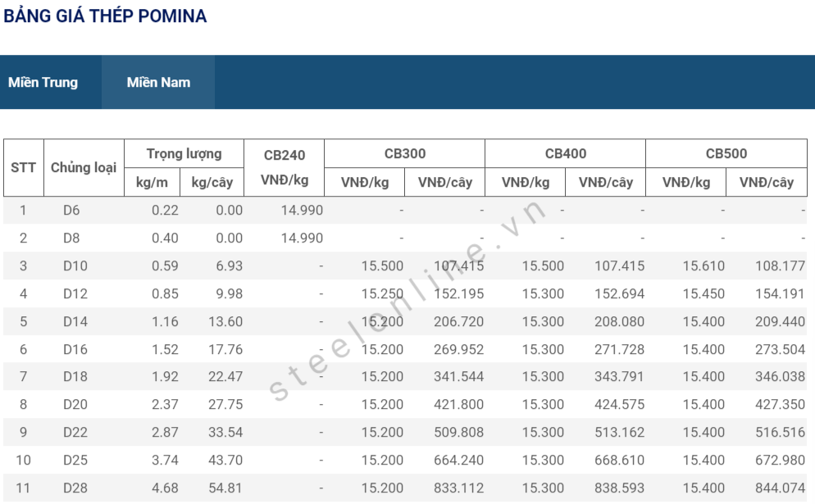Click the BẢNG GIÁ THÉP POMINA heading
Viewport: 815px width, 504px height.
click(105, 16)
